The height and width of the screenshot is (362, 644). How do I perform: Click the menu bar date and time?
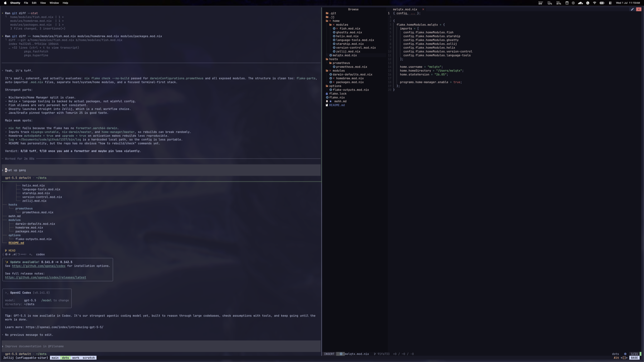click(628, 3)
